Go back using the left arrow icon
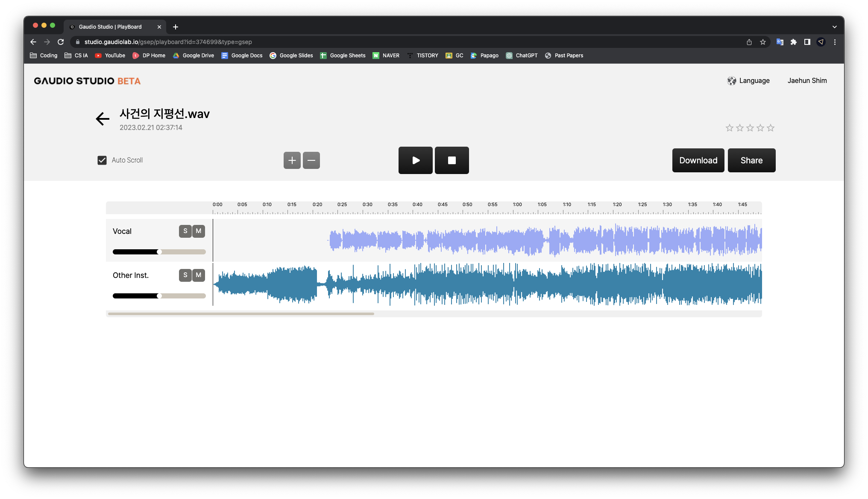868x499 pixels. (x=103, y=119)
